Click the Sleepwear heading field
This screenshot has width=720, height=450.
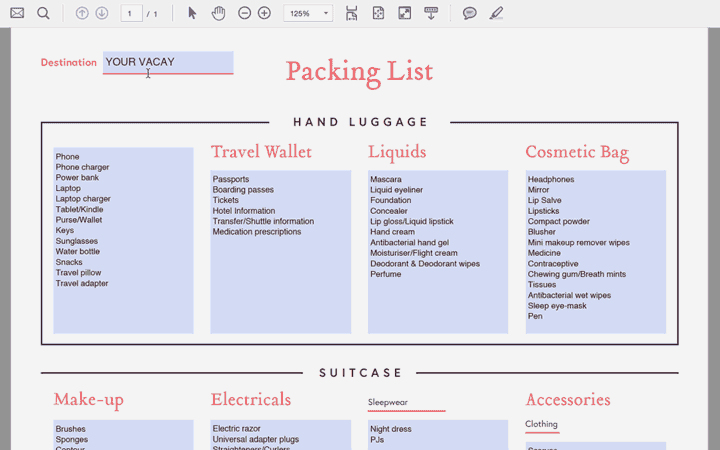pyautogui.click(x=406, y=403)
